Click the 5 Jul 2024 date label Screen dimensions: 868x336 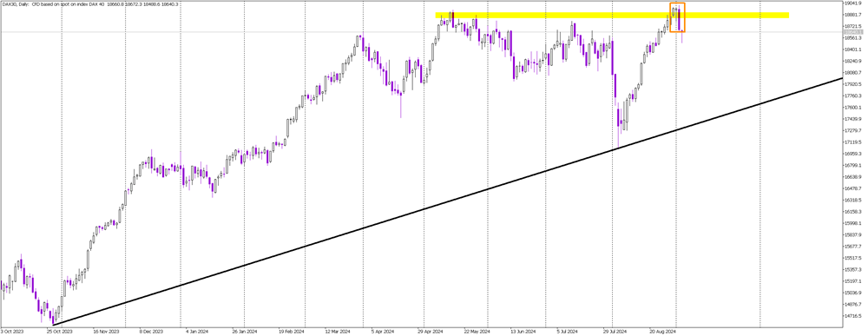(567, 333)
